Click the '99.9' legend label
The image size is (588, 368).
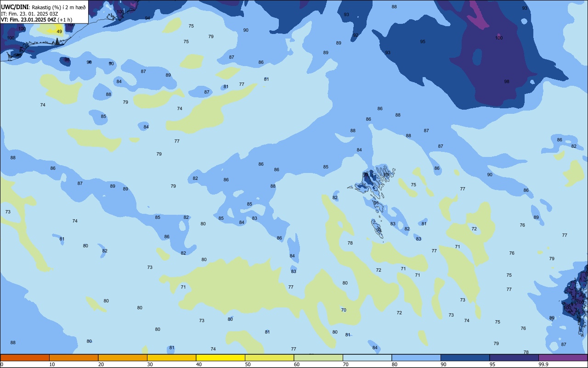[544, 364]
